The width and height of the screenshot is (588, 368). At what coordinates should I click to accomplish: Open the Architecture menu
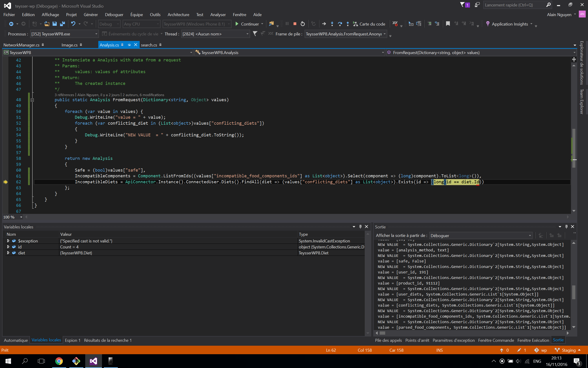(x=178, y=14)
